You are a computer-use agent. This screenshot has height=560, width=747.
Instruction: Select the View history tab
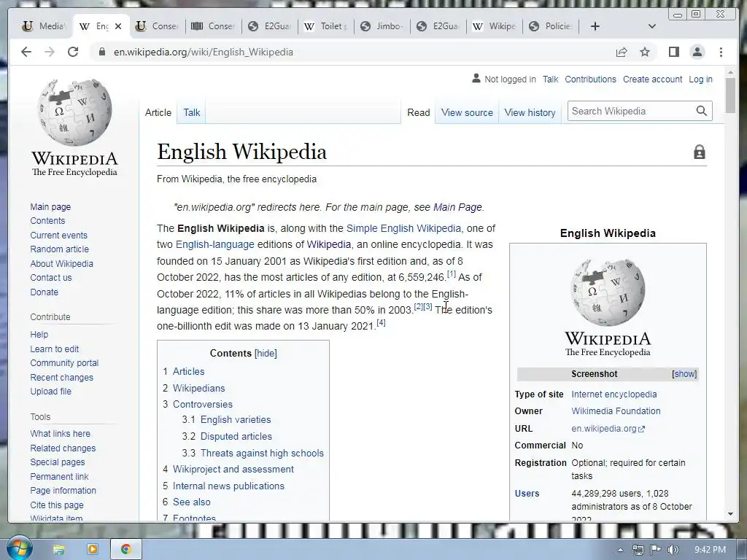tap(530, 112)
